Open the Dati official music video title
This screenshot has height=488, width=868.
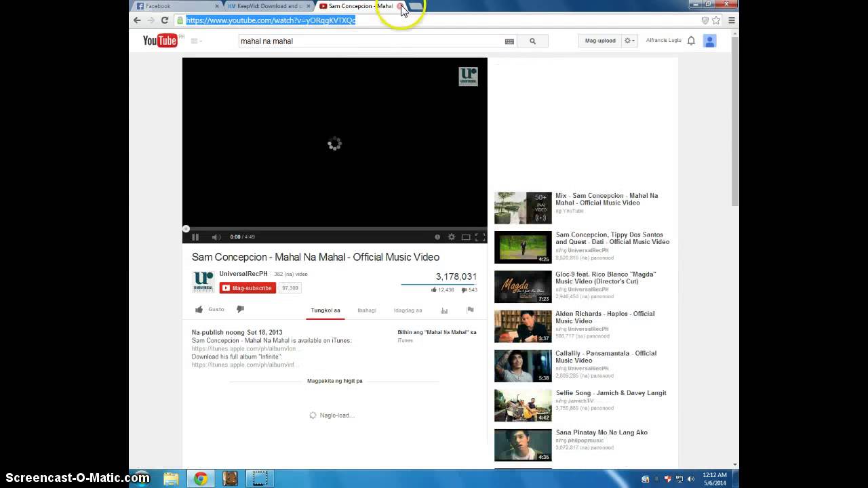point(612,238)
